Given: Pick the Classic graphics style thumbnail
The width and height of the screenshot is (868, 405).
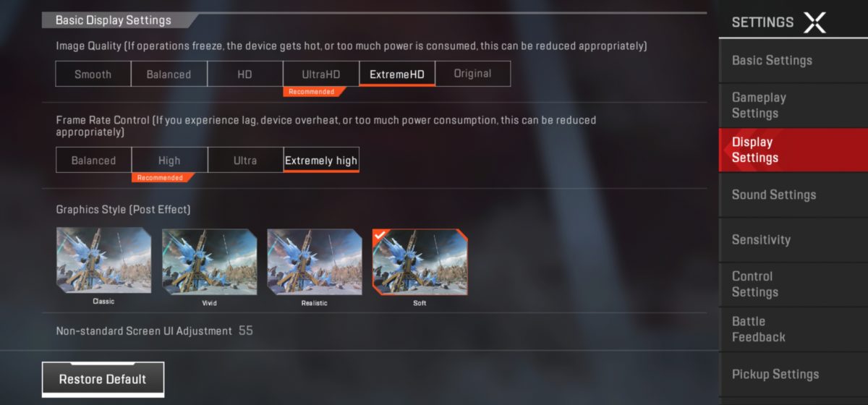Looking at the screenshot, I should click(x=103, y=261).
